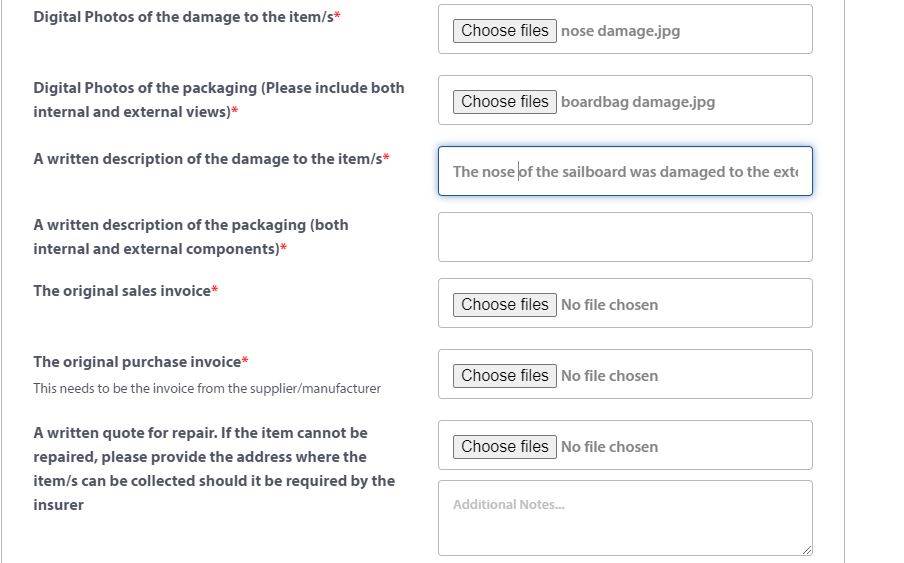Click Choose files for original purchase invoice
904x563 pixels.
[x=504, y=376]
